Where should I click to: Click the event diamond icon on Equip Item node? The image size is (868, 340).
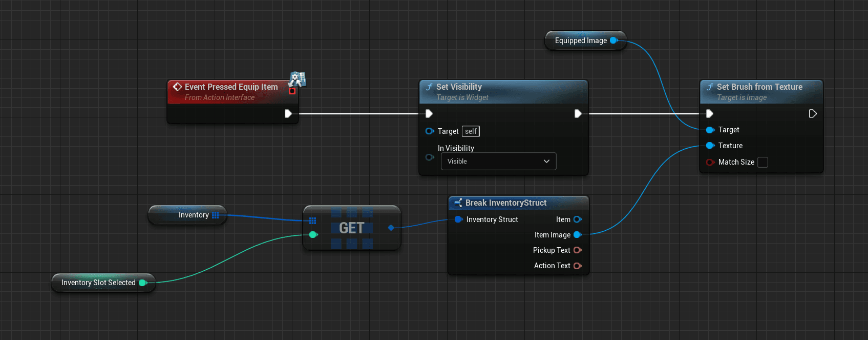[177, 87]
